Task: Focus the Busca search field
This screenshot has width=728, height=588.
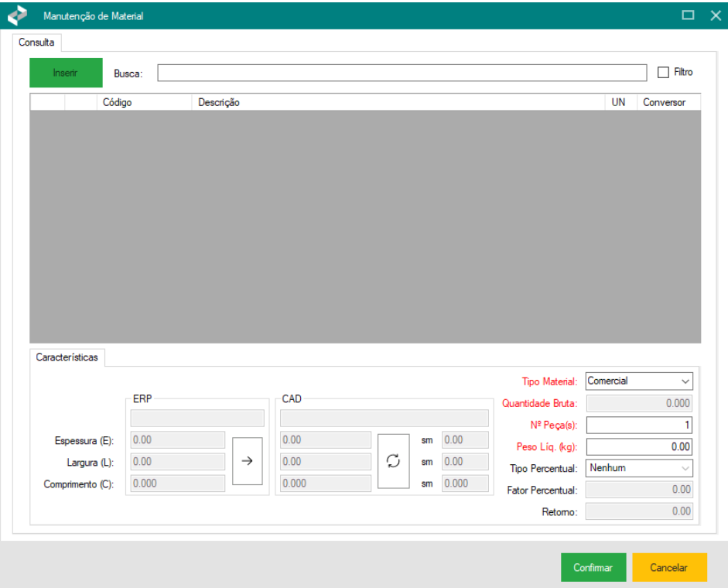Action: 402,73
